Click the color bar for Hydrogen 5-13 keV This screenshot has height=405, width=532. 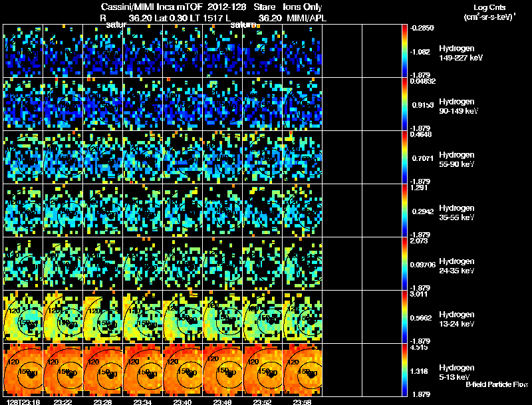tap(404, 370)
